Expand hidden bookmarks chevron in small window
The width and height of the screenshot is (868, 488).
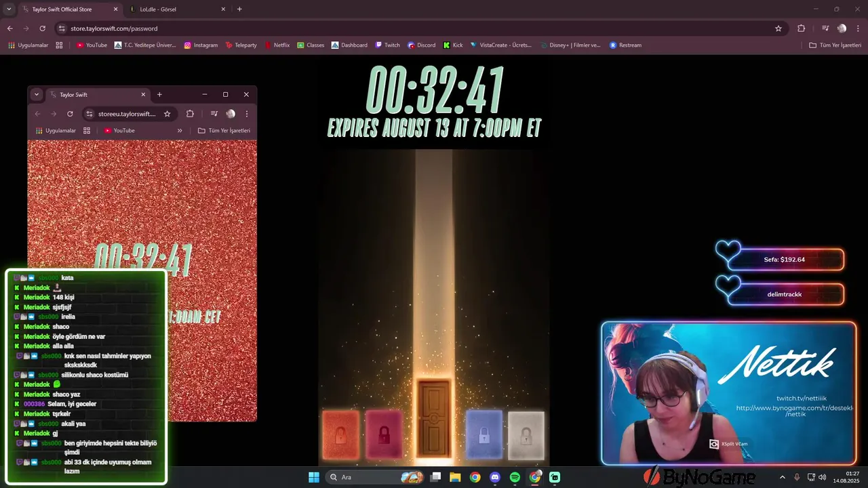click(180, 131)
